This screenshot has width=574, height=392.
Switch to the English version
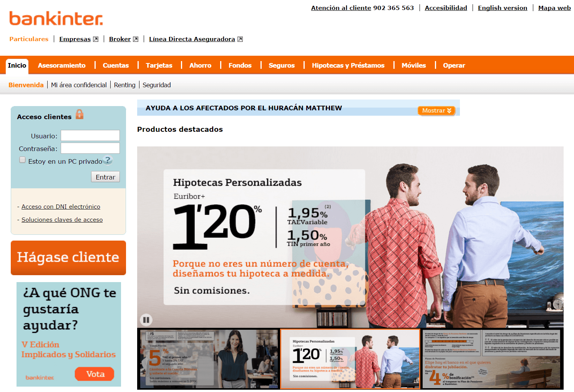click(503, 8)
